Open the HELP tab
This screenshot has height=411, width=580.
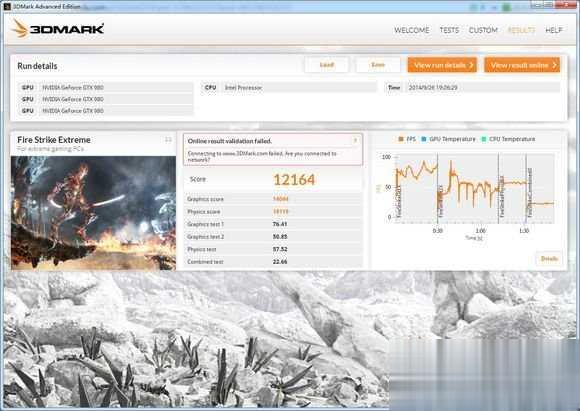(x=554, y=30)
